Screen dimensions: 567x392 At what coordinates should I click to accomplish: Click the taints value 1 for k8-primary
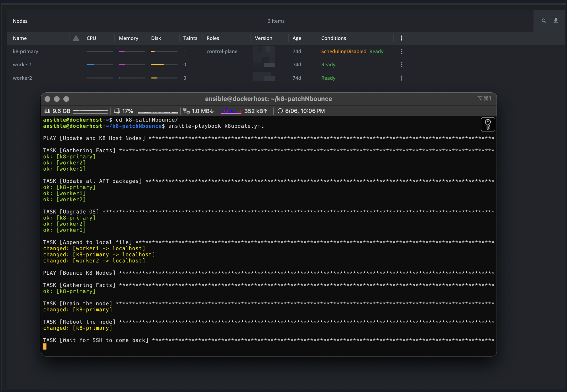(x=184, y=51)
